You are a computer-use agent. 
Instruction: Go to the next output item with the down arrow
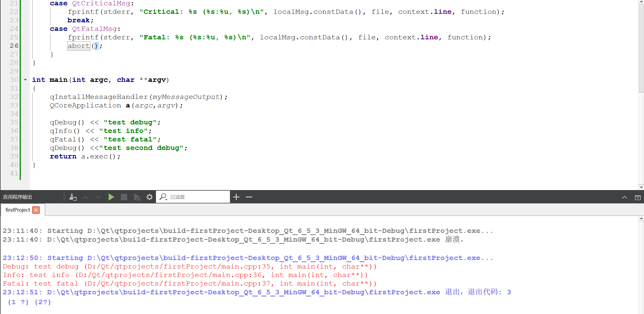[x=98, y=197]
